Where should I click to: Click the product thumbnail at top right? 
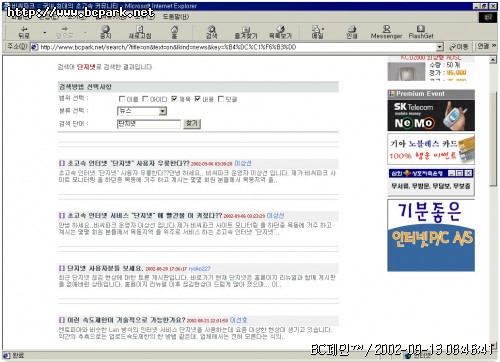coord(406,71)
